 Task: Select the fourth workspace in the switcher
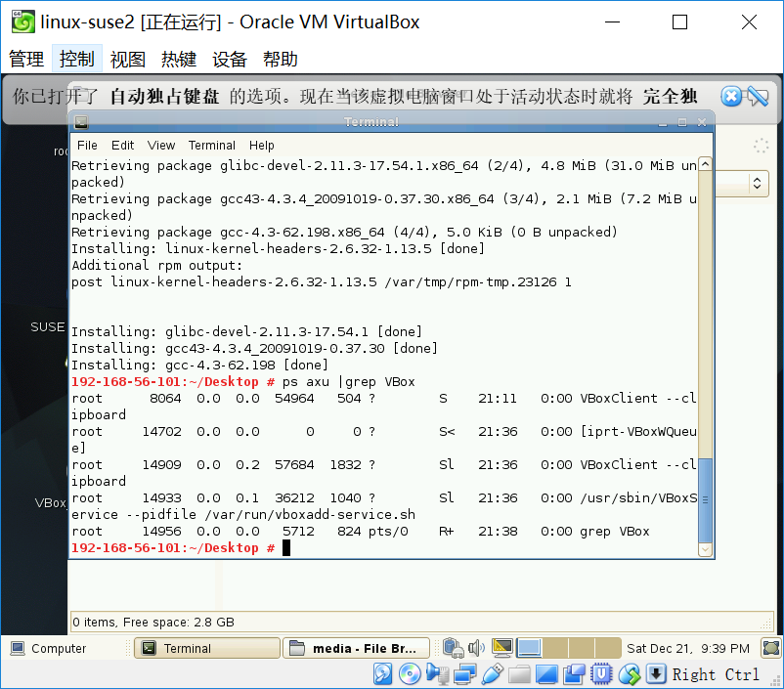coord(607,648)
